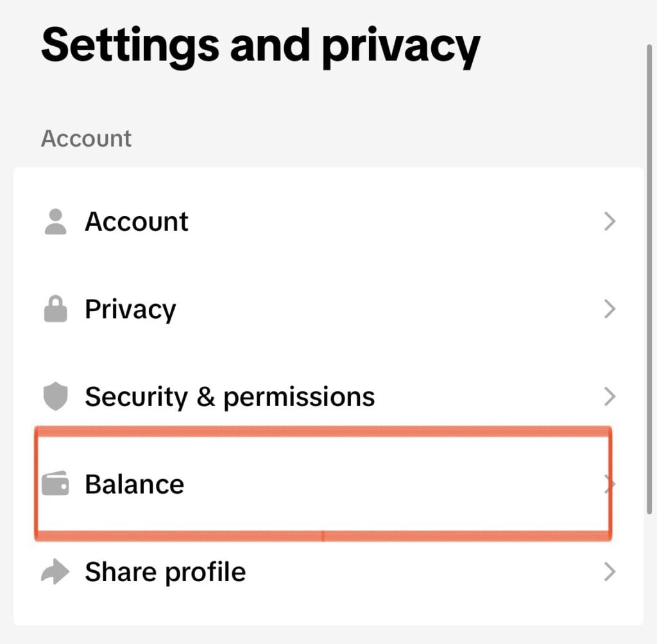Click the person icon beside Account

pos(56,222)
